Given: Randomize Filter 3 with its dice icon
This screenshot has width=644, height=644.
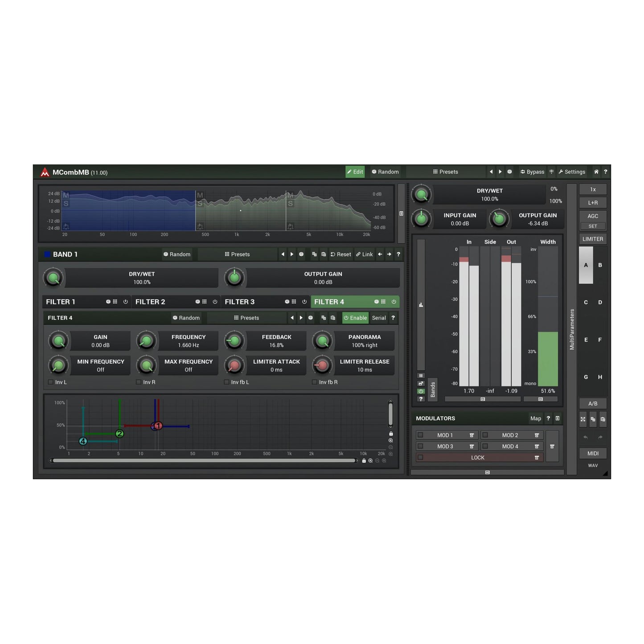Looking at the screenshot, I should [x=287, y=302].
